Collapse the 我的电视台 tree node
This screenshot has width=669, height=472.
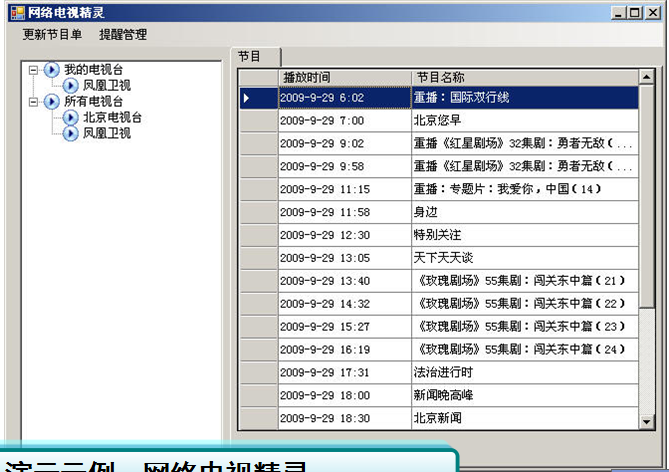[33, 70]
